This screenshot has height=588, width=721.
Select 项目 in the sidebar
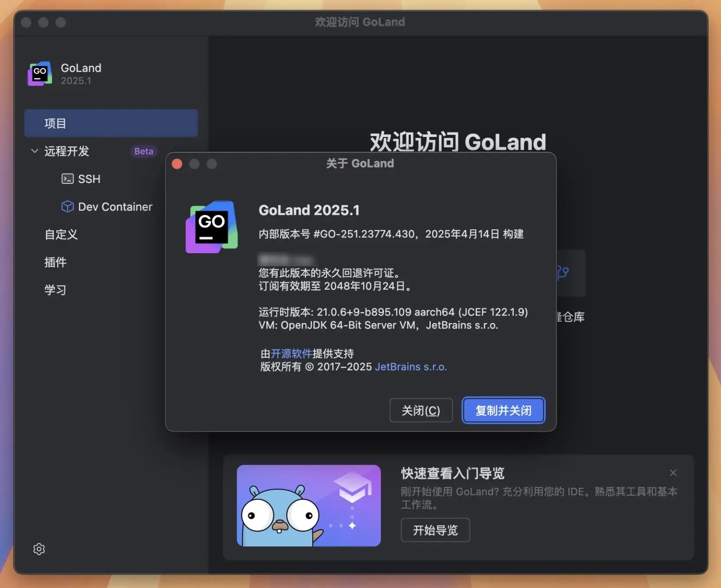[55, 123]
